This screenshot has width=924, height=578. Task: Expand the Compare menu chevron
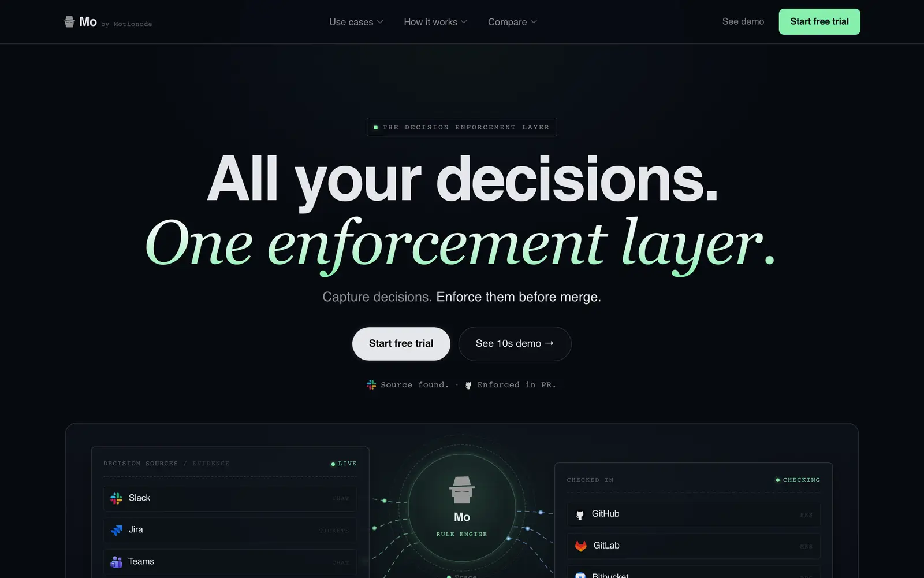[534, 22]
